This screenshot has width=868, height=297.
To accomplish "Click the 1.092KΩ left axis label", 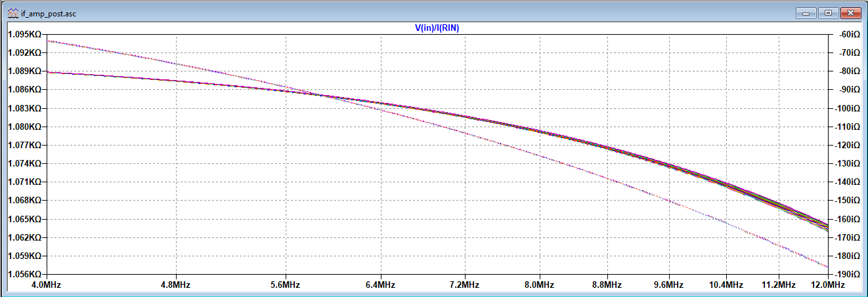I will (24, 52).
